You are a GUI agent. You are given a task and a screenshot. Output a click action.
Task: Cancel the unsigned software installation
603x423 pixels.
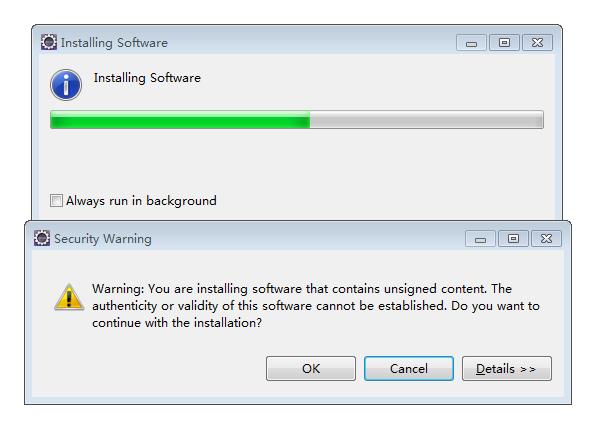(x=409, y=369)
